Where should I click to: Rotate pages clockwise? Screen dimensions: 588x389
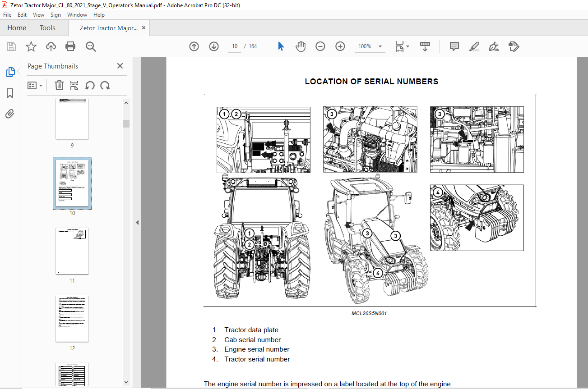pyautogui.click(x=105, y=85)
